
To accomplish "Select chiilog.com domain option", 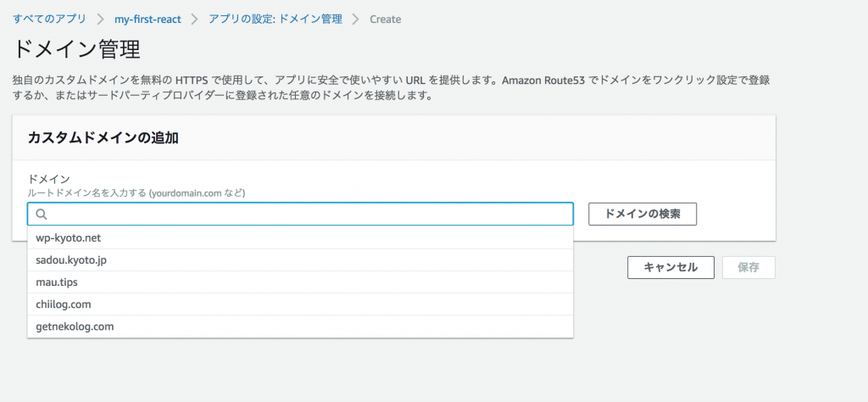I will (300, 304).
